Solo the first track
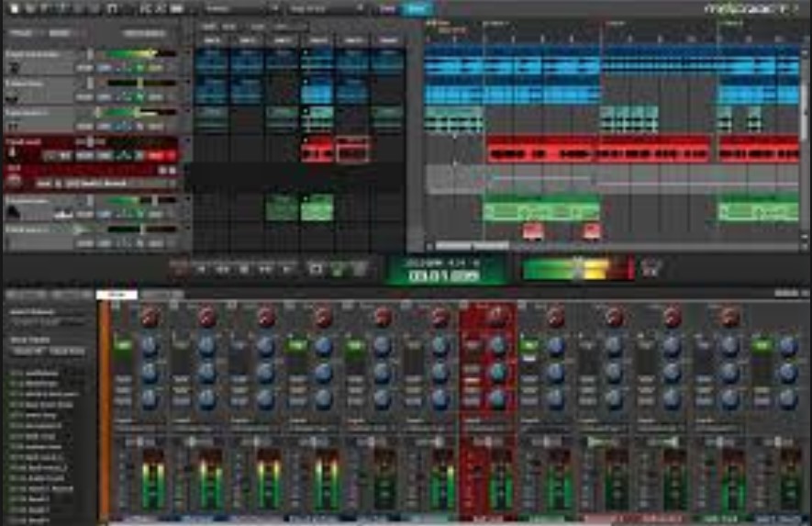Viewport: 812px width, 526px height. [104, 68]
